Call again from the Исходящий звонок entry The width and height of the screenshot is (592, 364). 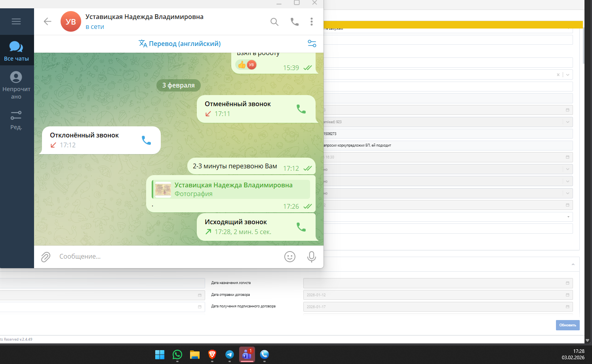(301, 227)
